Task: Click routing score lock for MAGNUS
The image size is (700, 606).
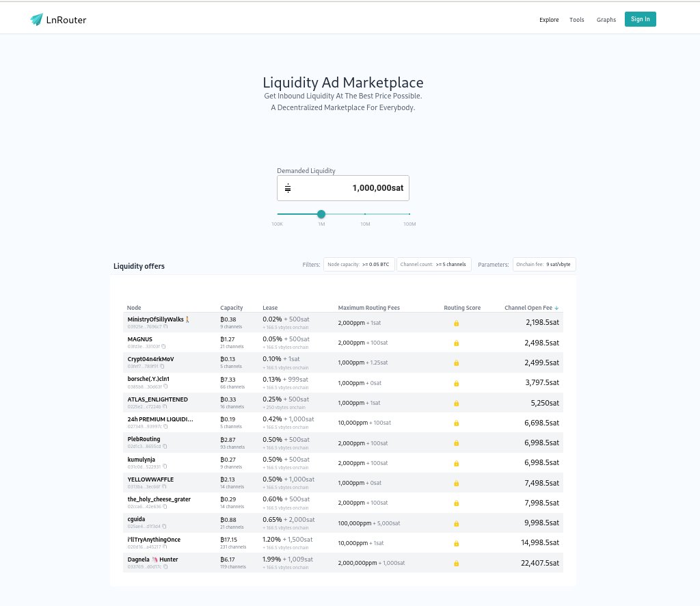Action: pyautogui.click(x=456, y=343)
